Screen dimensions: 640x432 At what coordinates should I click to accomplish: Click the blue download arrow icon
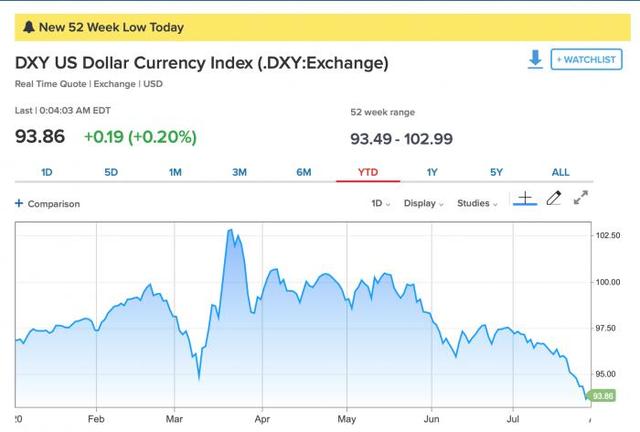point(535,59)
